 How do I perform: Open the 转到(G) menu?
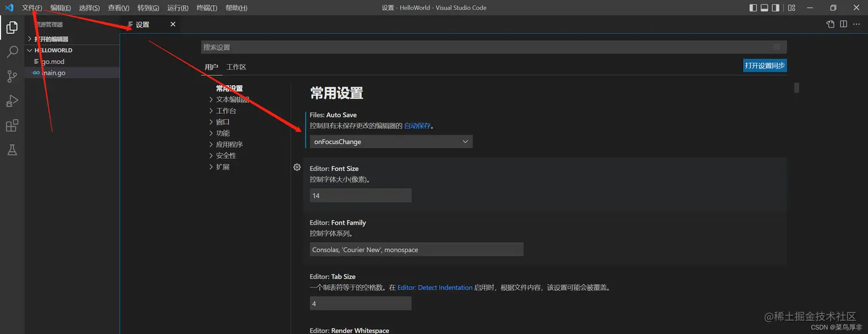(148, 8)
